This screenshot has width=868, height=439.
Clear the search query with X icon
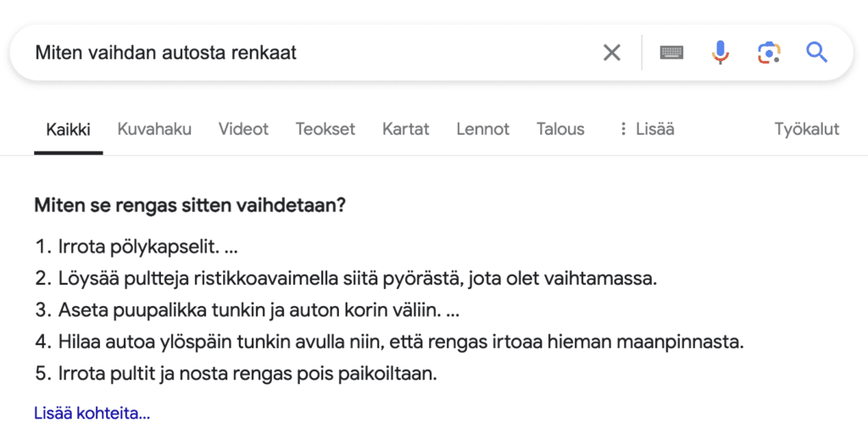[611, 53]
